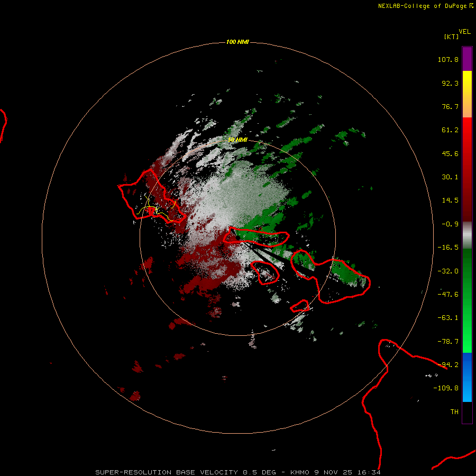
Task: Click the 107.8 legend value
Action: click(x=448, y=59)
